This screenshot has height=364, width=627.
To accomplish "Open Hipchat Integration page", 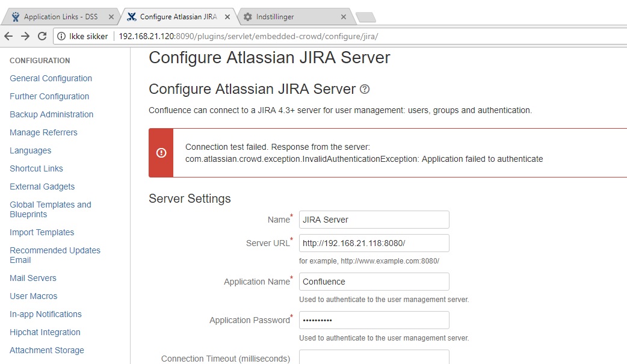I will coord(45,332).
